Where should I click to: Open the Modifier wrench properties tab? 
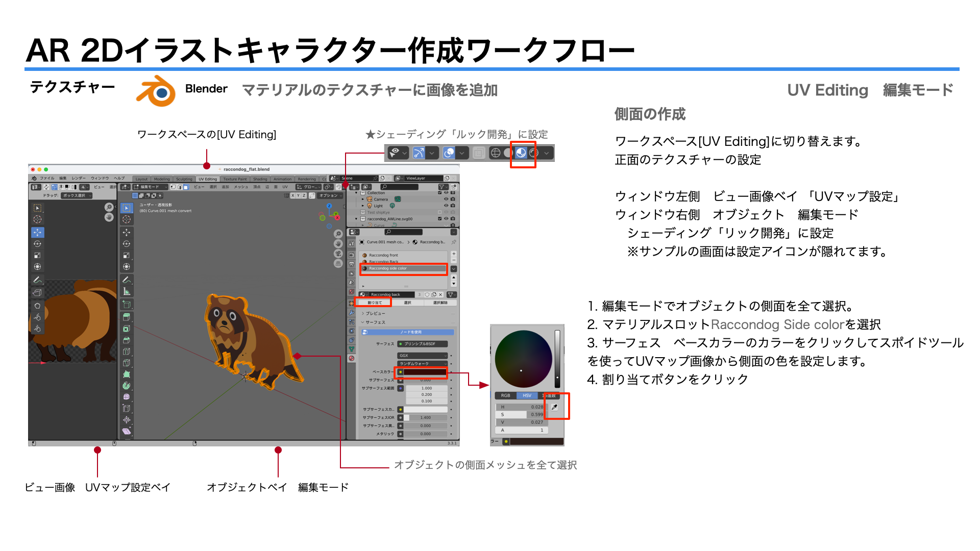[x=352, y=312]
